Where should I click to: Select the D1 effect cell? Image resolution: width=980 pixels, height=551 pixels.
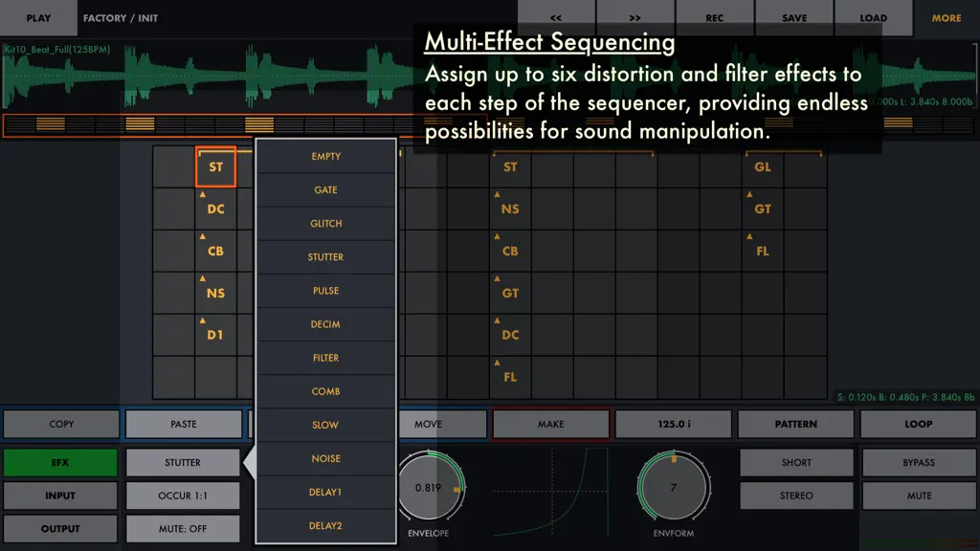(x=215, y=335)
